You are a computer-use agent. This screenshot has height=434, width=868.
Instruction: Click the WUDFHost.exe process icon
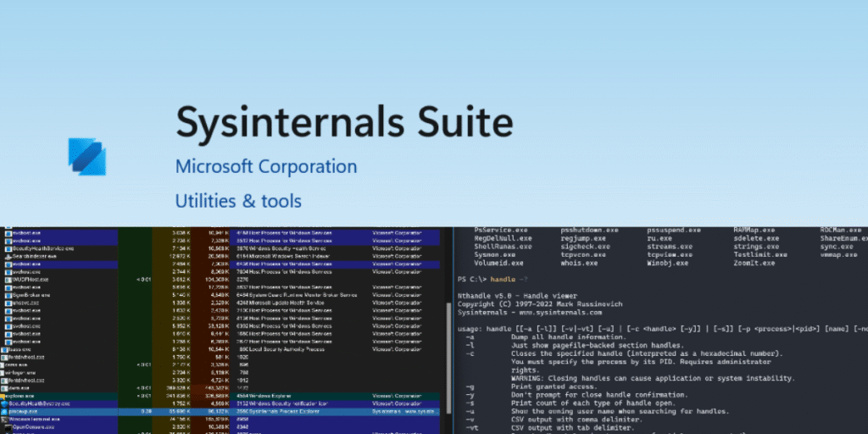8,280
